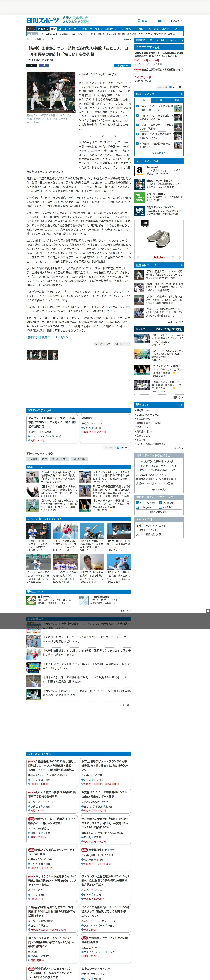Image resolution: width=210 pixels, height=980 pixels.
Task: Click the 阪神記事一覧 button
Action: click(102, 344)
